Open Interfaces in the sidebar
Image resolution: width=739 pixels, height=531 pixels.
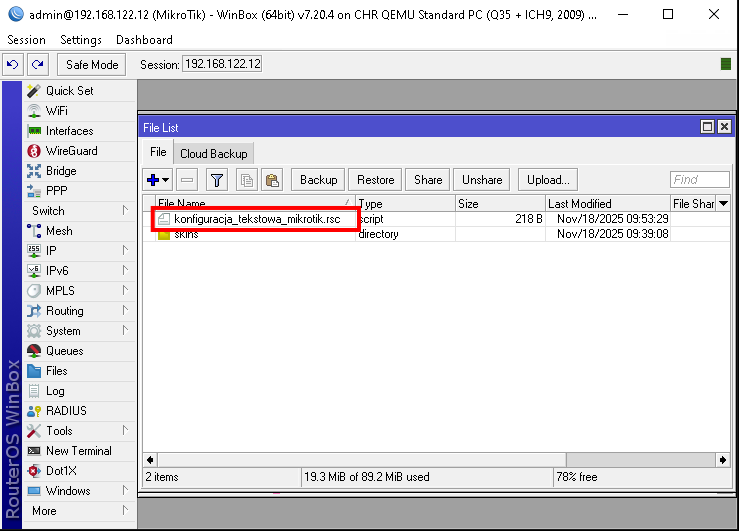(x=69, y=131)
